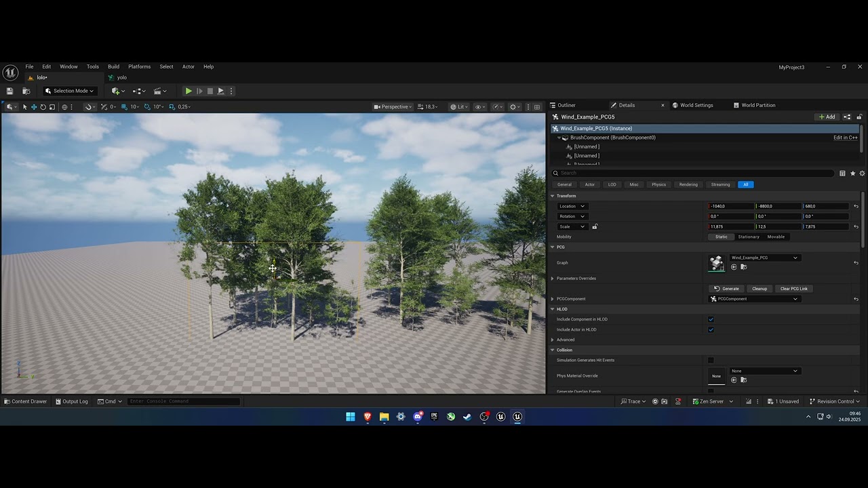The image size is (868, 488).
Task: Browse to Graph asset in Content Browser
Action: (x=743, y=267)
